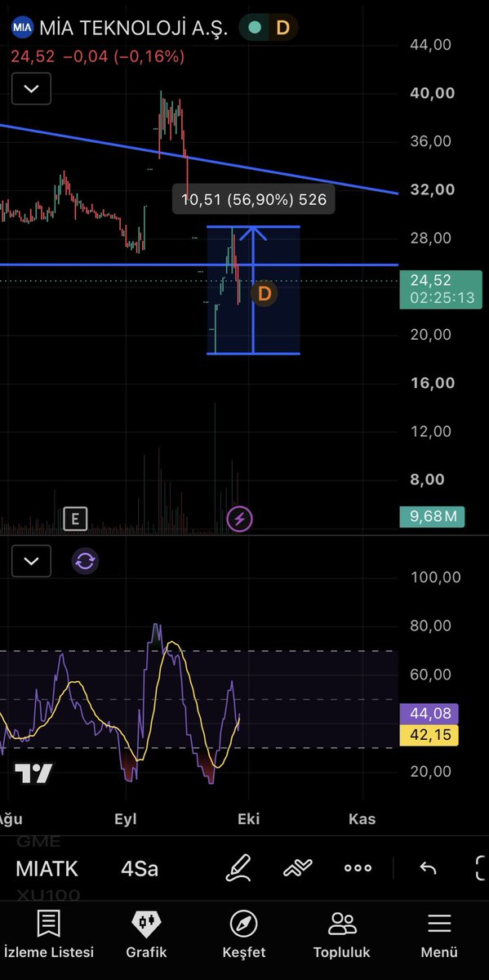Image resolution: width=489 pixels, height=980 pixels.
Task: Tap the purple refresh icon in indicator pane
Action: coord(85,561)
